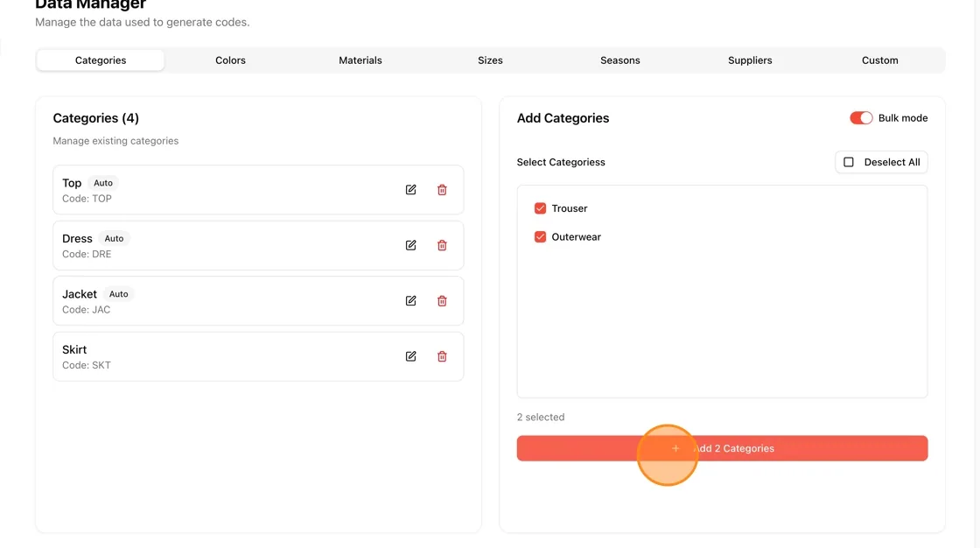Uncheck the Outerwear checkbox
980x548 pixels.
tap(540, 237)
